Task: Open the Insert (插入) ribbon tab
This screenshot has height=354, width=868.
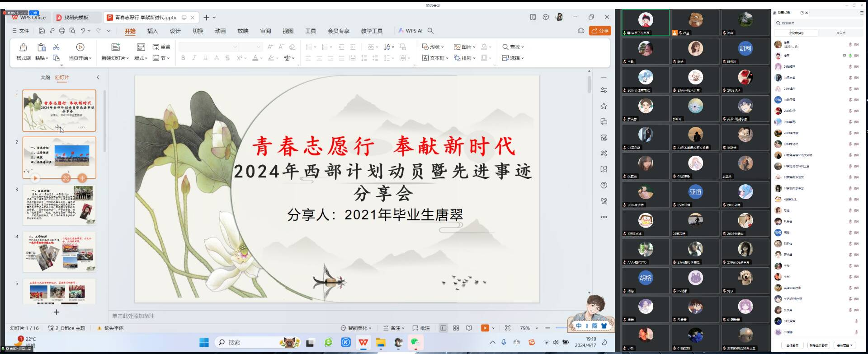Action: tap(152, 31)
